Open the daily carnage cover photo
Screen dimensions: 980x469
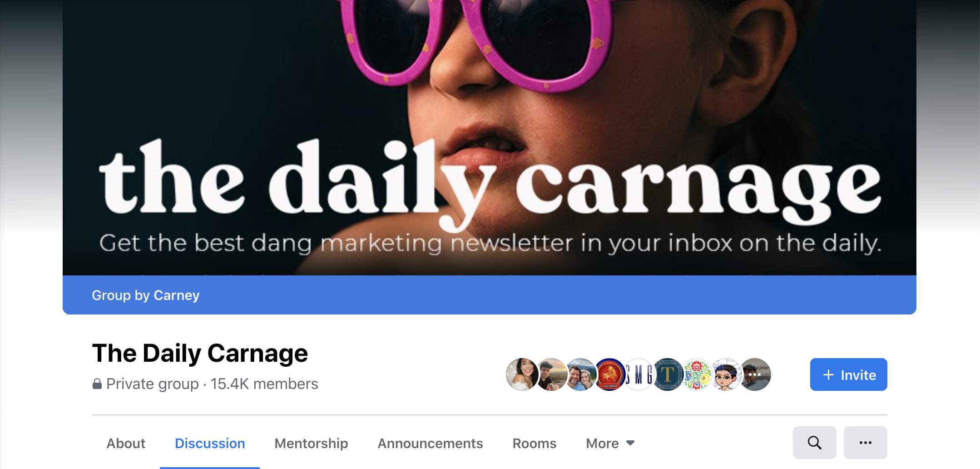489,137
